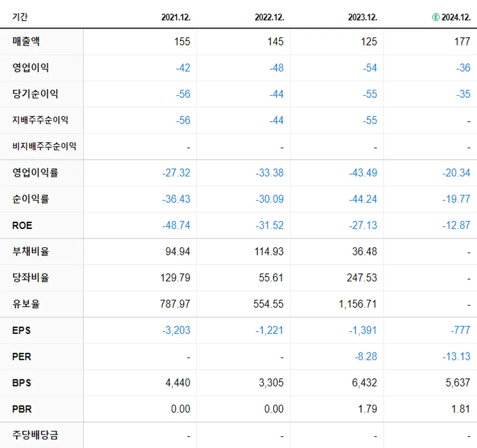Select the 부채비율 value 114.93
Viewport: 477px width, 448px height.
click(269, 252)
